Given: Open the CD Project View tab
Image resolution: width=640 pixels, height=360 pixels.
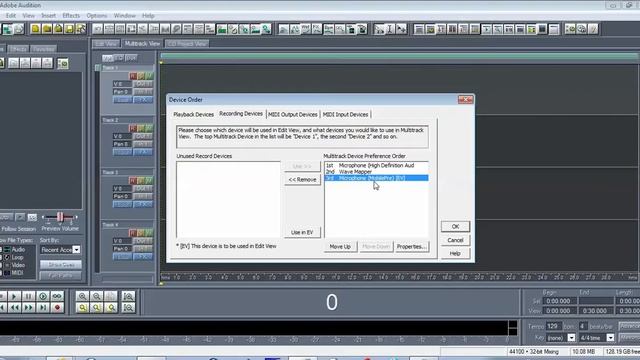Looking at the screenshot, I should [187, 44].
